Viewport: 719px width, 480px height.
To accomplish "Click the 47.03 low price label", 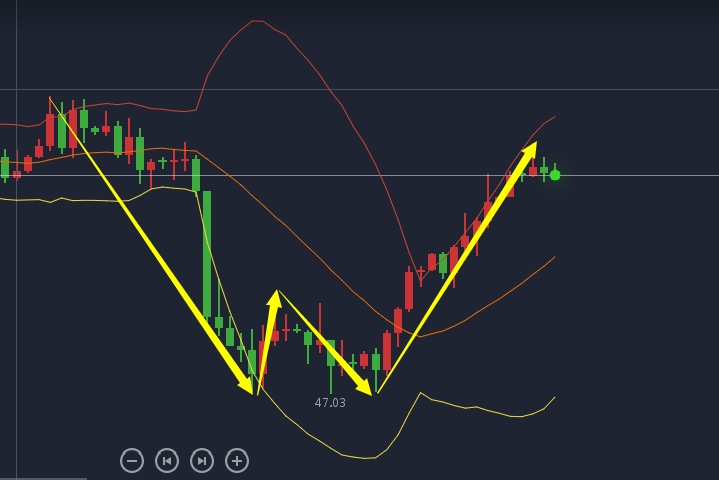I will coord(330,403).
